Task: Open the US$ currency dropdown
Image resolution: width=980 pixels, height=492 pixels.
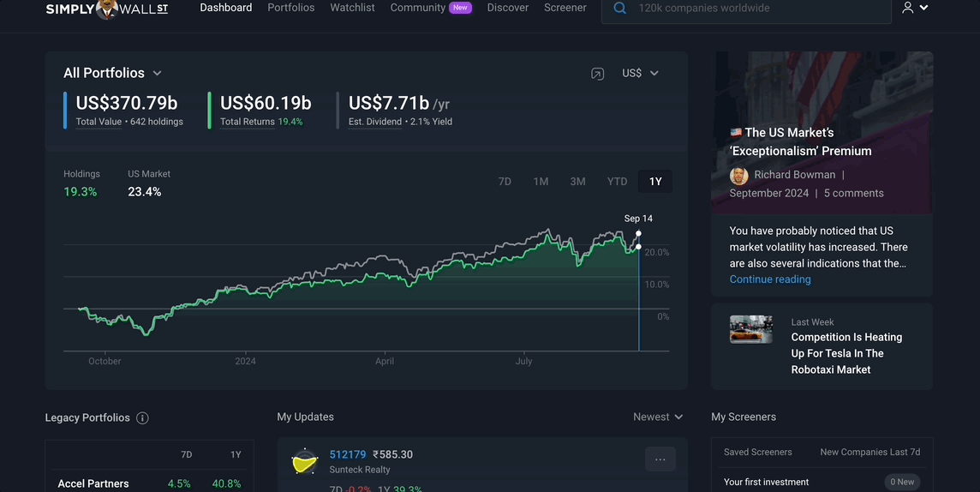Action: [640, 73]
